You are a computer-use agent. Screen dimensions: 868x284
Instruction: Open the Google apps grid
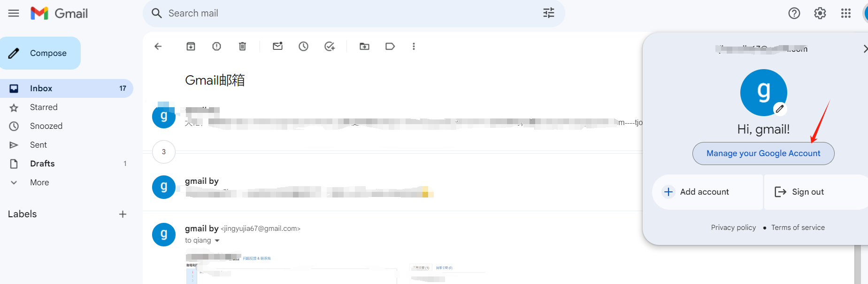pyautogui.click(x=846, y=13)
